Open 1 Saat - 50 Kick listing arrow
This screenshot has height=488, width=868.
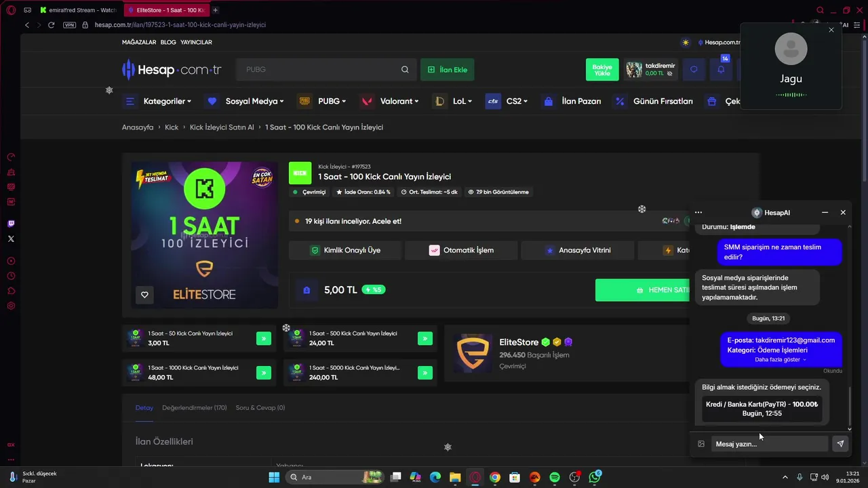coord(264,338)
